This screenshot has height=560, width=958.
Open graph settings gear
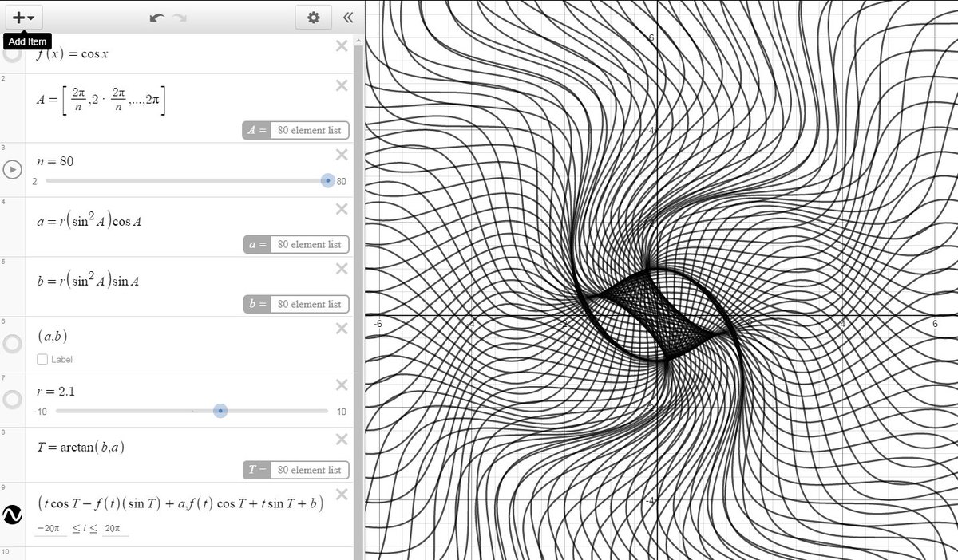313,17
